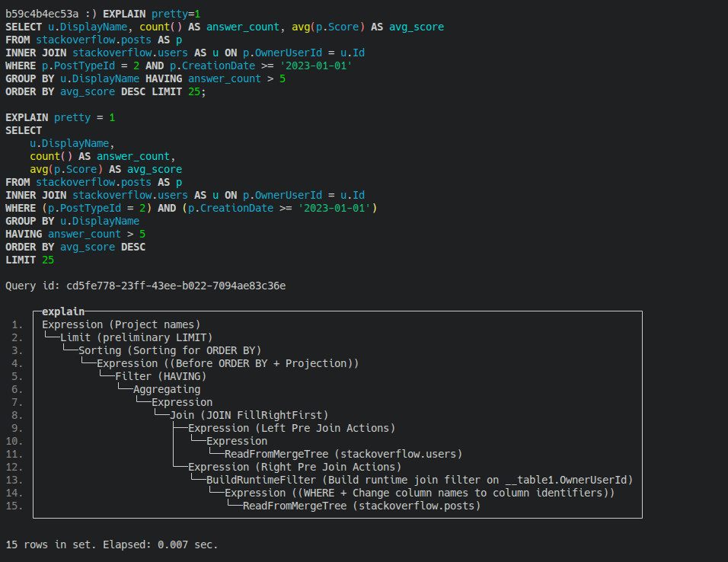Click 'stackoverflow.posts' in formatted FROM clause

click(x=94, y=182)
